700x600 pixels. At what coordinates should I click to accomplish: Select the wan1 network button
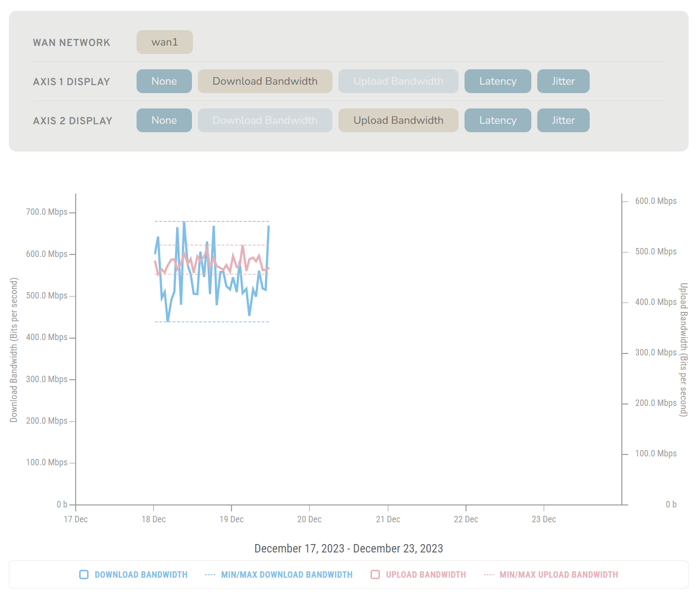click(x=164, y=42)
